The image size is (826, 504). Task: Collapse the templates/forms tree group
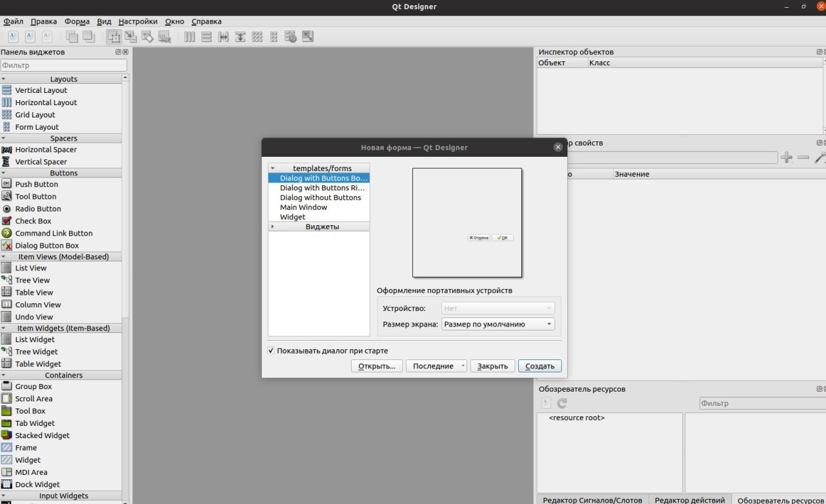click(272, 168)
